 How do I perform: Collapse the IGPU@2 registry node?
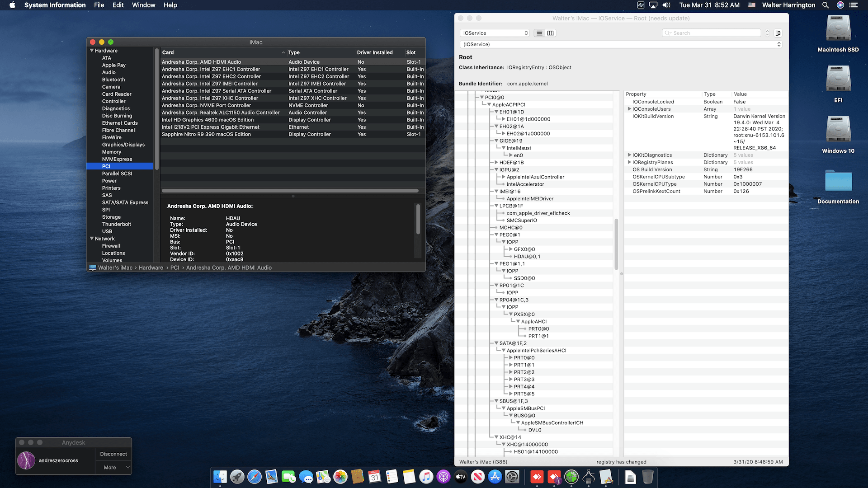click(496, 169)
